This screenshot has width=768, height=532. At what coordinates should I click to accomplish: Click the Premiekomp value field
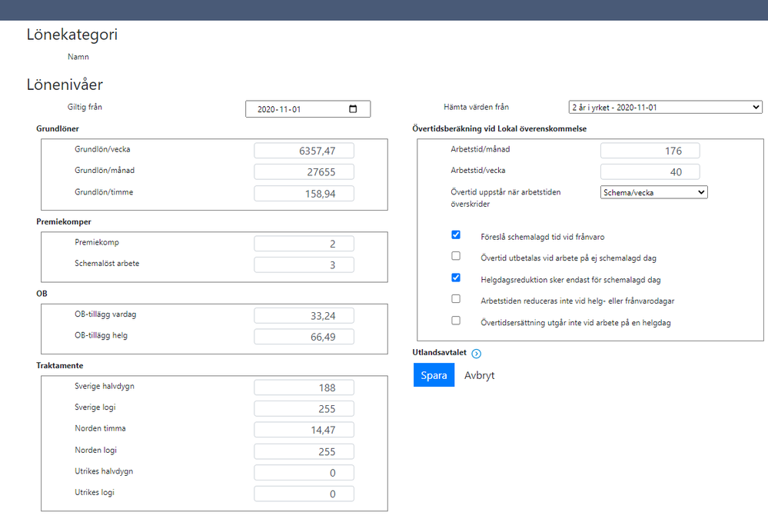coord(304,244)
